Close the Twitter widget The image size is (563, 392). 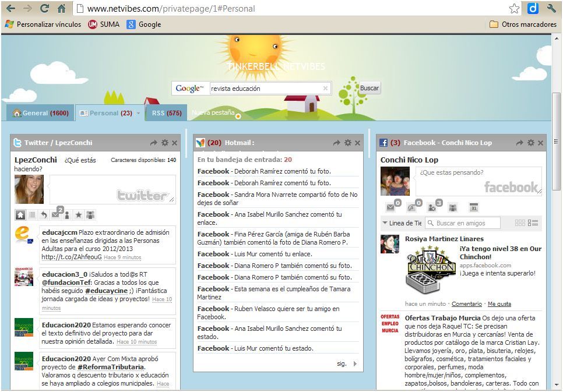[174, 143]
